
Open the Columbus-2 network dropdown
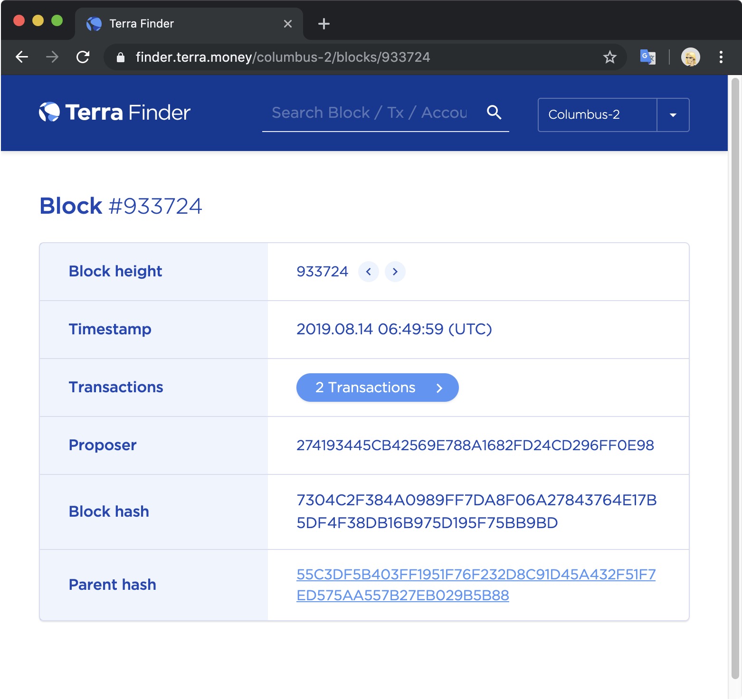(x=613, y=115)
